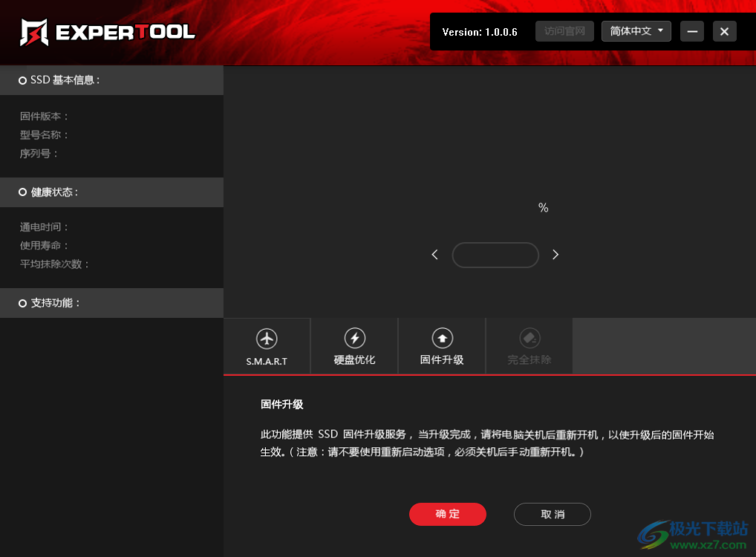This screenshot has width=756, height=557.
Task: Switch to the 硬盘优化 tab
Action: pyautogui.click(x=354, y=346)
